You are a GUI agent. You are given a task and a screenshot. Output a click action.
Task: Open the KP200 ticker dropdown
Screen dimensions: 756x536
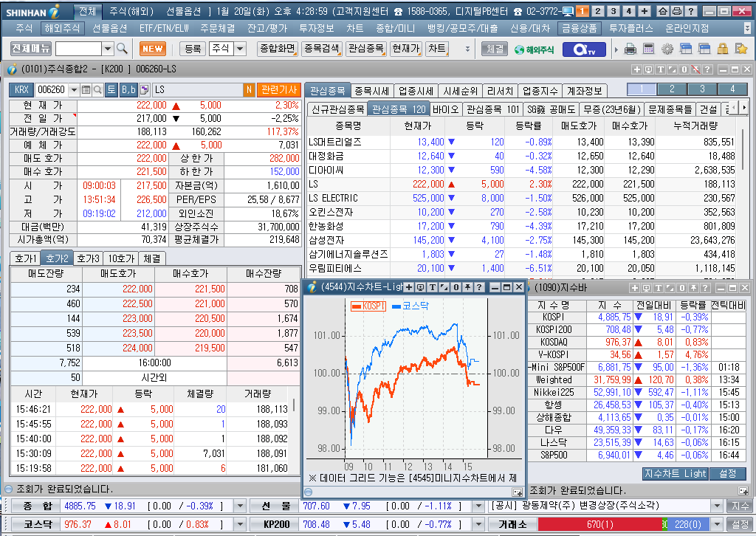tap(478, 524)
